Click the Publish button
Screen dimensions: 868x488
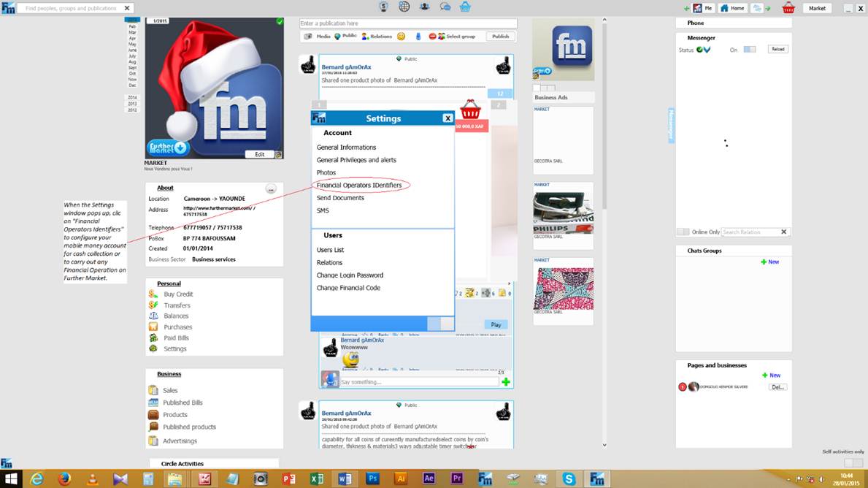point(500,36)
